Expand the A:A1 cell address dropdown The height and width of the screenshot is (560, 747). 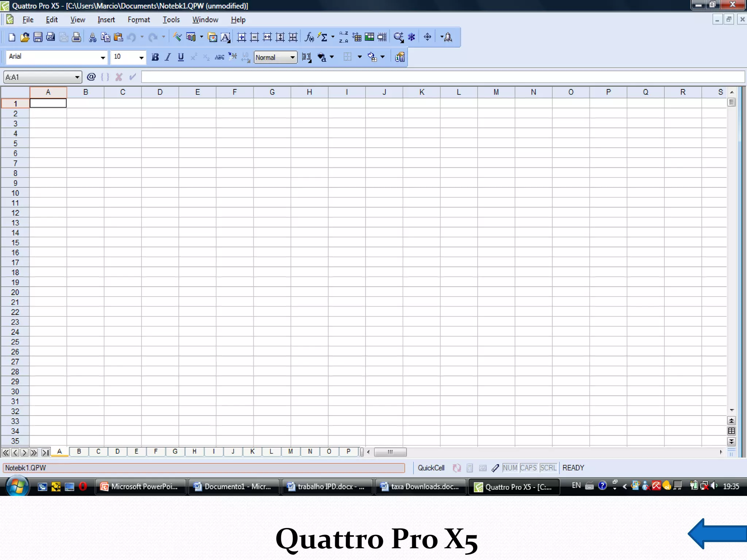(x=77, y=77)
